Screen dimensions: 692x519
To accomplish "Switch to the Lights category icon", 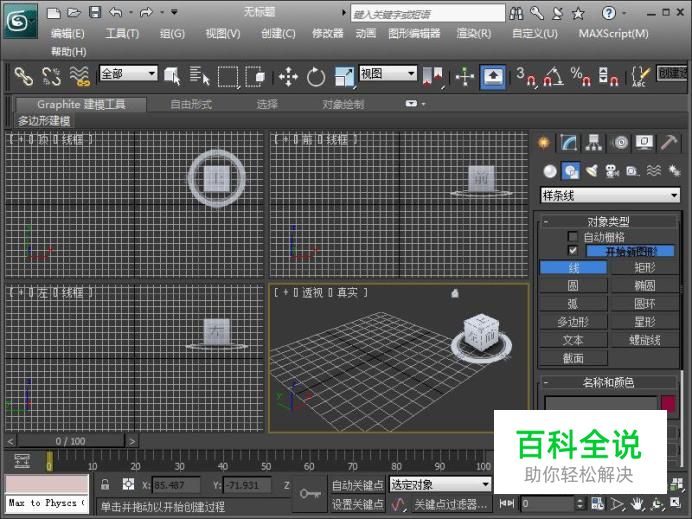I will point(592,170).
